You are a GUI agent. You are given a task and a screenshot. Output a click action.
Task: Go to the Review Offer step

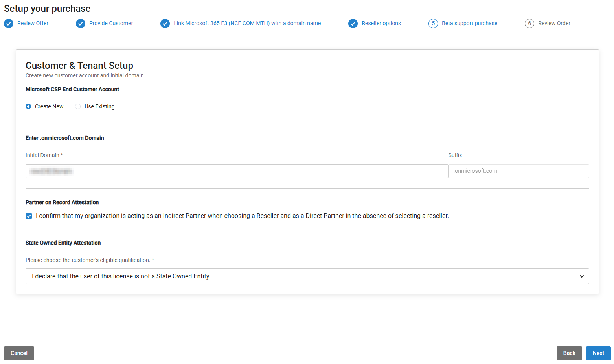coord(33,24)
